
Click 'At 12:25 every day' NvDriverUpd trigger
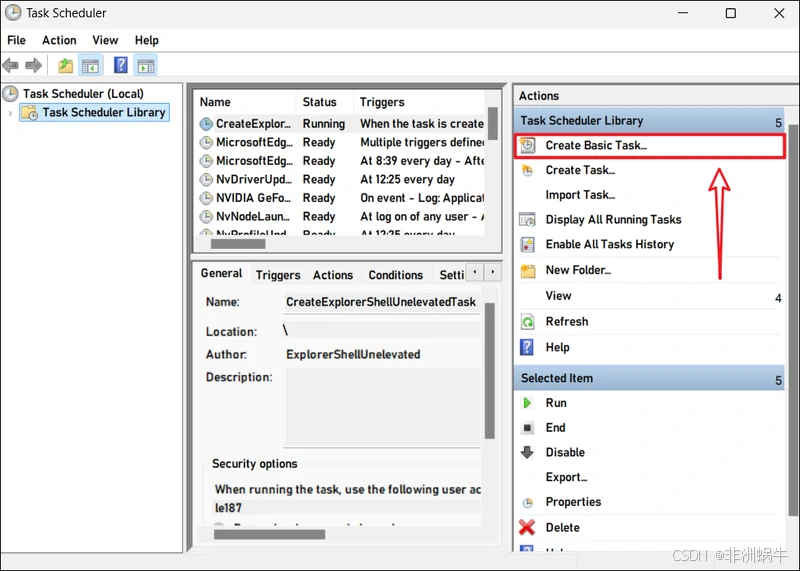pos(407,179)
